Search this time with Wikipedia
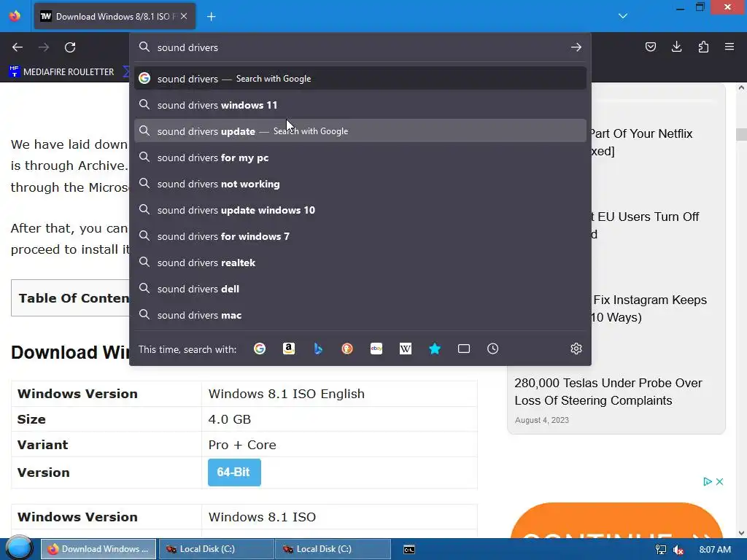The width and height of the screenshot is (747, 560). click(x=406, y=349)
